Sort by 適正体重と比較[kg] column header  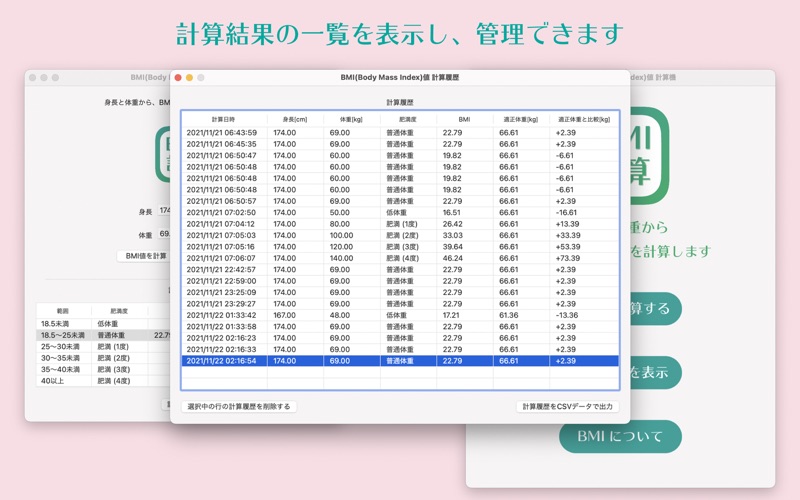click(x=584, y=119)
